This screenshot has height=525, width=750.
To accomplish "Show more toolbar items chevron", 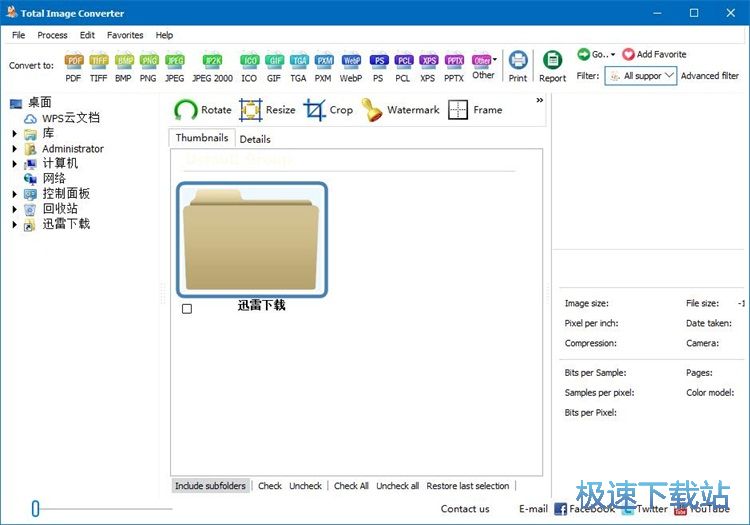I will (540, 100).
